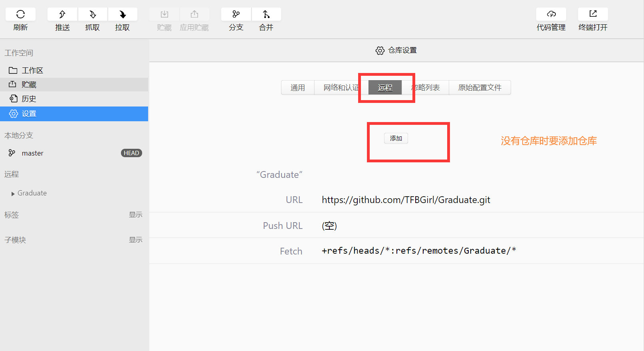Click the Submodules (子模块) section header
The image size is (644, 351).
(x=15, y=240)
